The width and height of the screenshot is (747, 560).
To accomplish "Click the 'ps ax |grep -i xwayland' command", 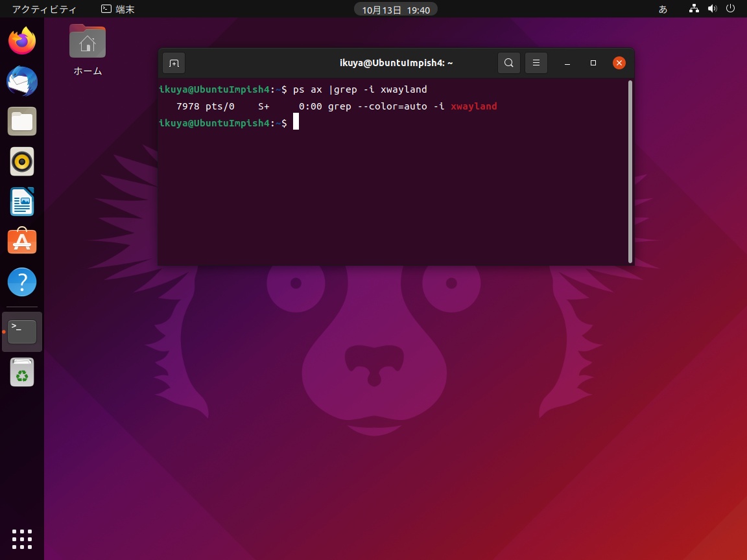I will [x=360, y=89].
